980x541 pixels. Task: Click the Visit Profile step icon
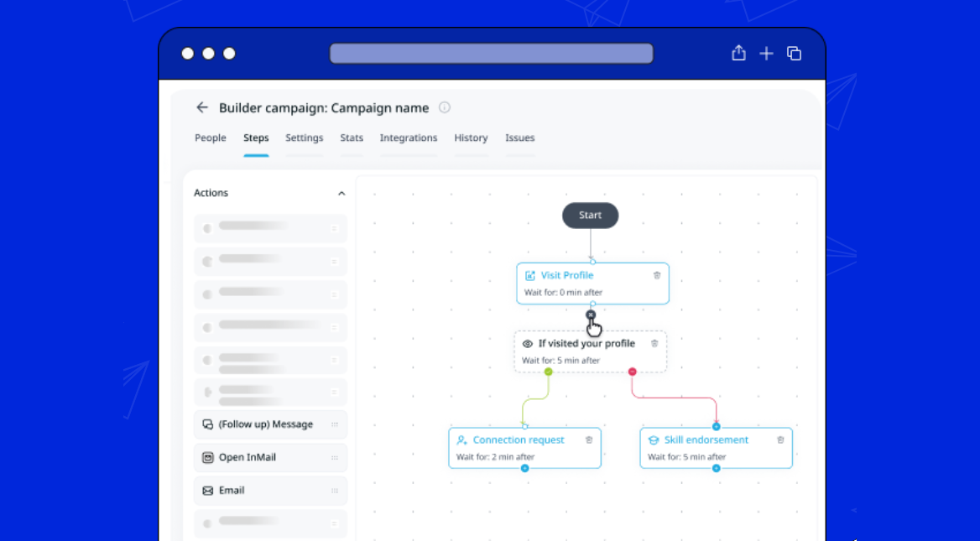tap(530, 275)
